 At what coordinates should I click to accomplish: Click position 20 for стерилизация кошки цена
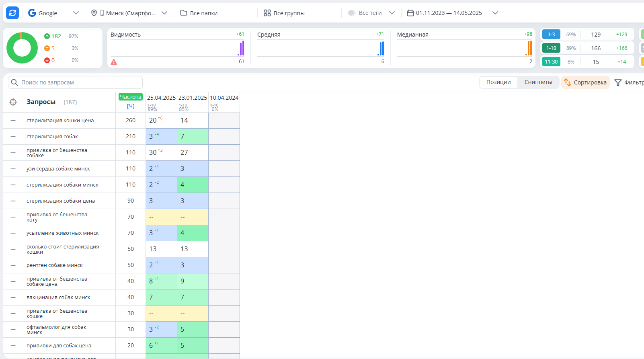coord(153,120)
